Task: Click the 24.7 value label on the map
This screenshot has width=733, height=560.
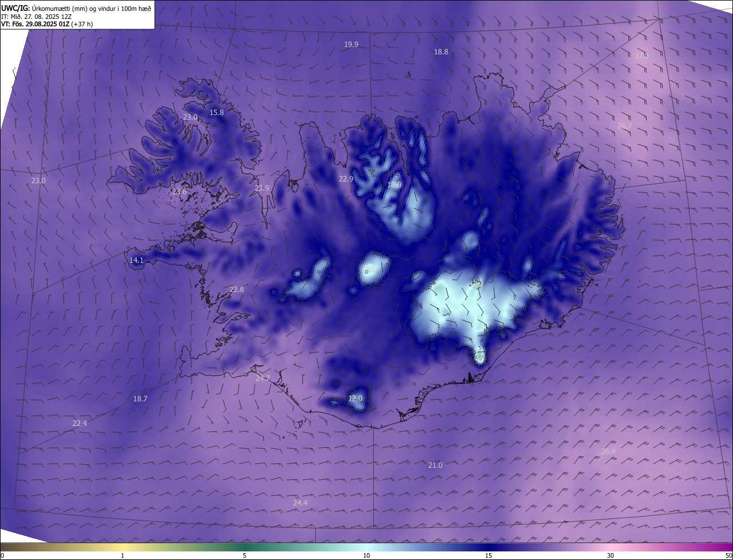Action: click(x=262, y=378)
